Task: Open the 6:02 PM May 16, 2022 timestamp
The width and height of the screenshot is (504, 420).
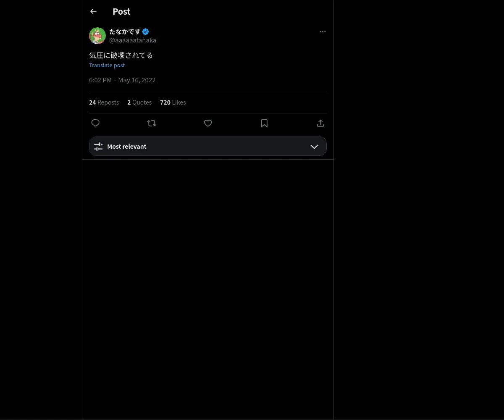Action: (x=122, y=80)
